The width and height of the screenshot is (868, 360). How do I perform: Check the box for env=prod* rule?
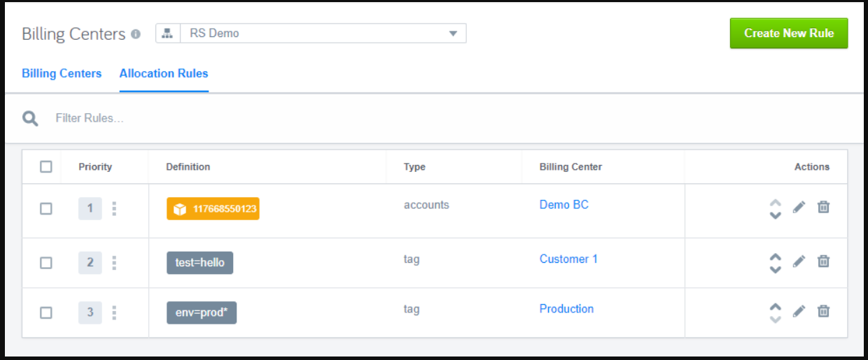[46, 312]
